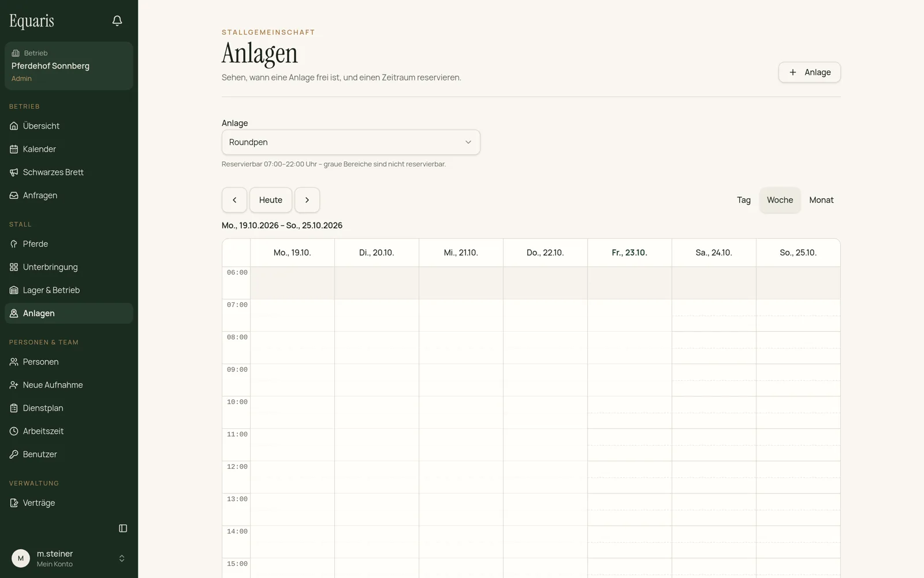Screen dimensions: 924x578
Task: Jump to Heute in the calendar
Action: pyautogui.click(x=271, y=200)
